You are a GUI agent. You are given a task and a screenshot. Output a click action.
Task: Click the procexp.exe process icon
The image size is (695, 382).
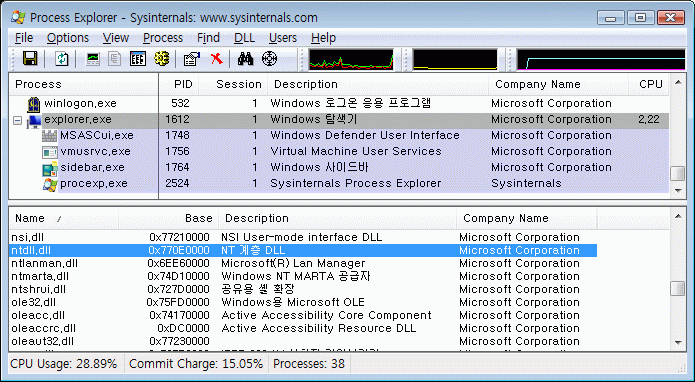pos(50,184)
